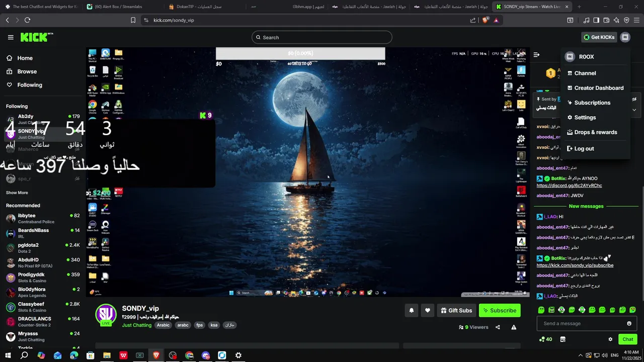Share the stream via share icon
The image size is (644, 362).
(x=498, y=327)
